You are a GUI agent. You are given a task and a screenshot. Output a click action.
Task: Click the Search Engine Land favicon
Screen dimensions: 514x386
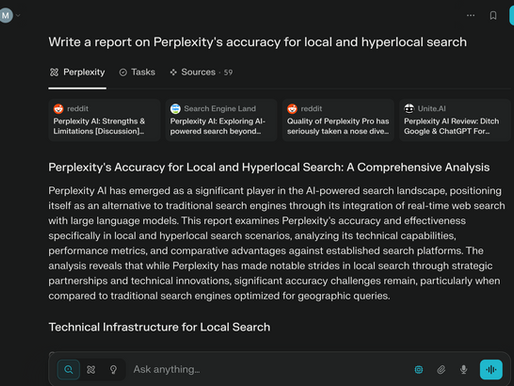coord(175,109)
